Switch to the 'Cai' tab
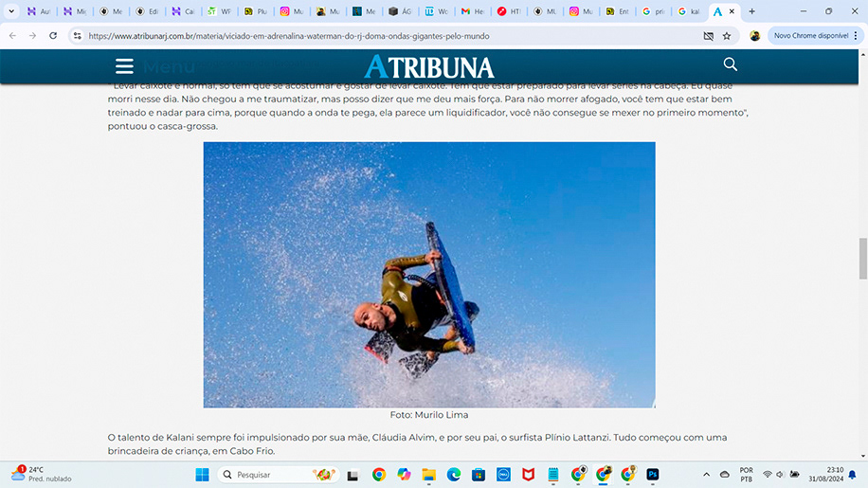Viewport: 868px width, 488px height. (183, 11)
